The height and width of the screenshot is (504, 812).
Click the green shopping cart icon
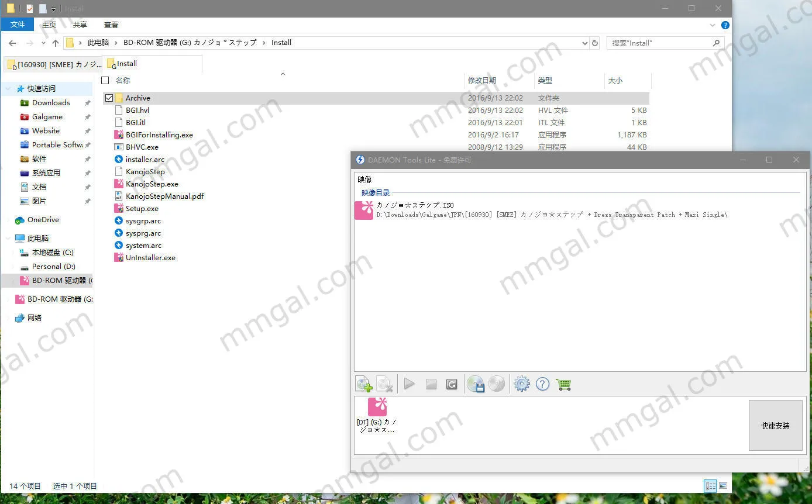point(564,384)
